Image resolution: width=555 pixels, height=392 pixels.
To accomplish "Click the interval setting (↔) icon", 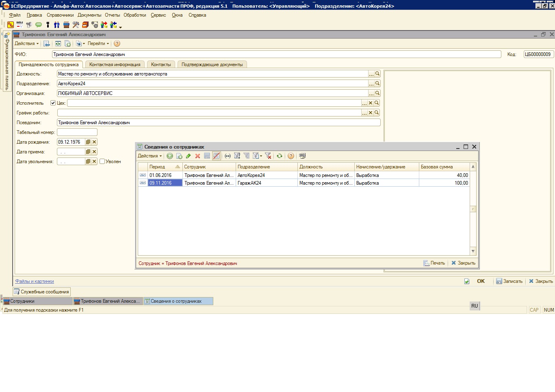I will (228, 156).
